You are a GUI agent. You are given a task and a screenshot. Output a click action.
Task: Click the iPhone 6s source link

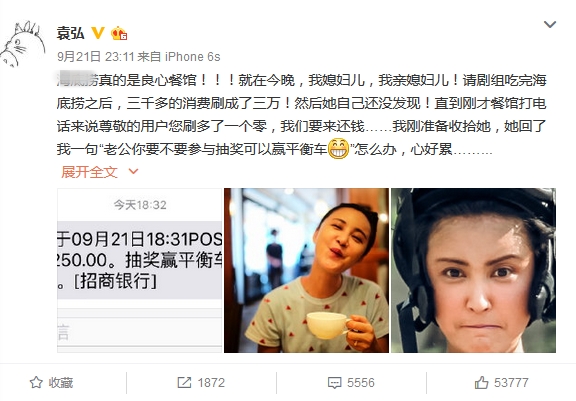192,57
